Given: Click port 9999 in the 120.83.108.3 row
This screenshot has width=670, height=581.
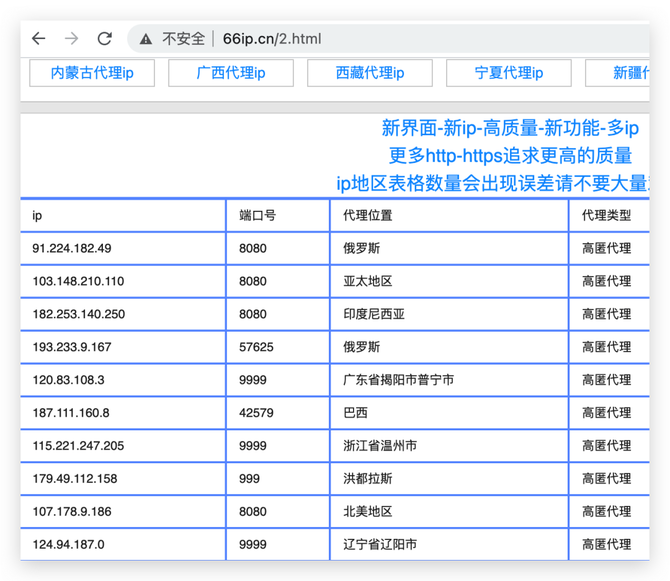Looking at the screenshot, I should (253, 380).
